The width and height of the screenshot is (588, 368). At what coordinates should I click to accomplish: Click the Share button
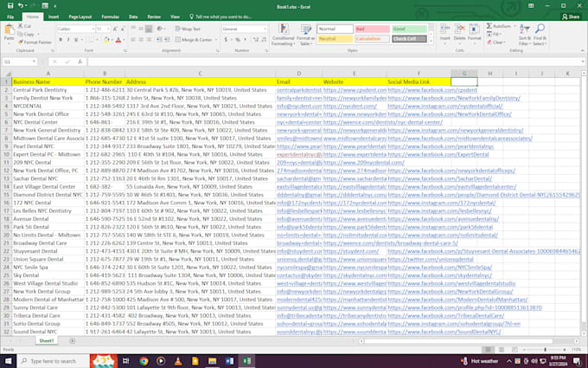(x=571, y=16)
